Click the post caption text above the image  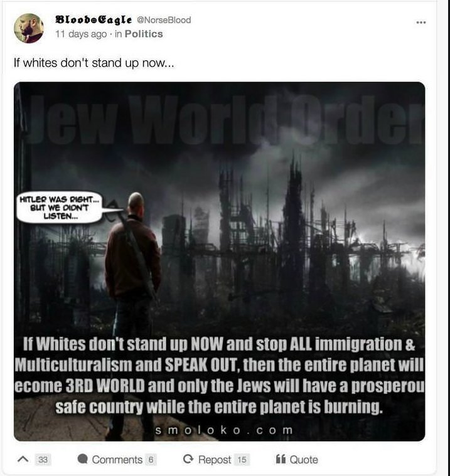[94, 63]
